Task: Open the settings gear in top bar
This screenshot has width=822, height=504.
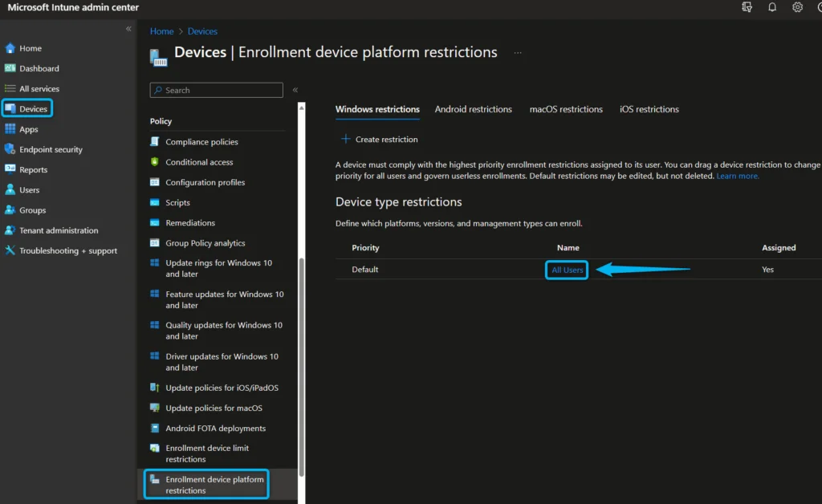Action: [797, 7]
